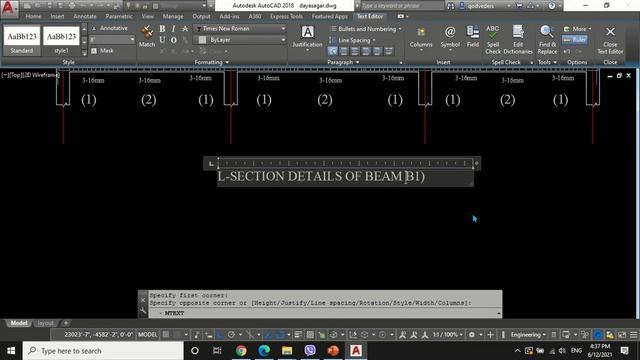
Task: Run Spell Check
Action: 493,39
